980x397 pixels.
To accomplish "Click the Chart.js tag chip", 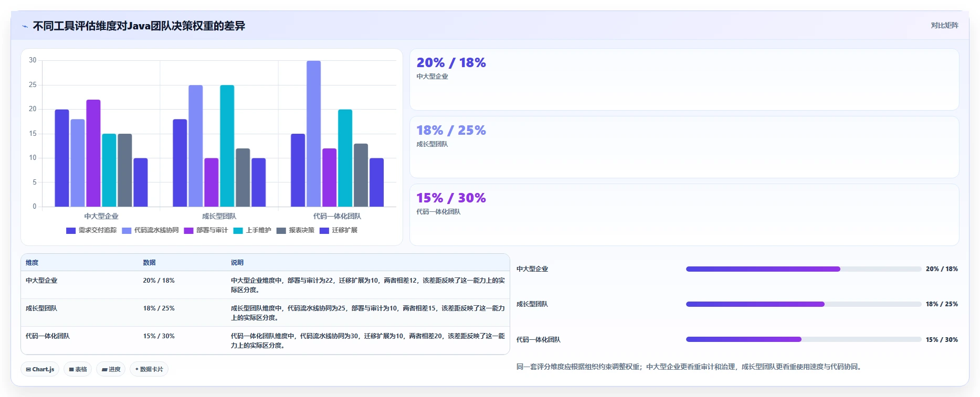I will (x=40, y=369).
